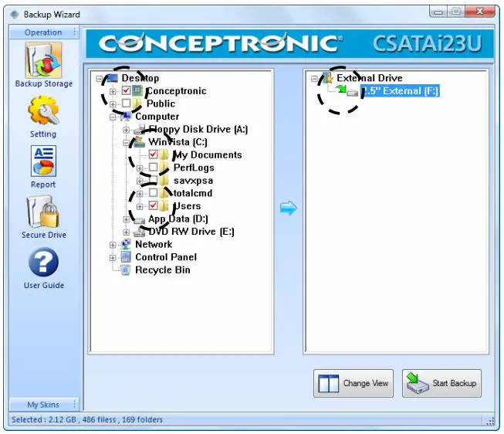Open the Report chart icon
Viewport: 504px width, 434px height.
pyautogui.click(x=43, y=161)
